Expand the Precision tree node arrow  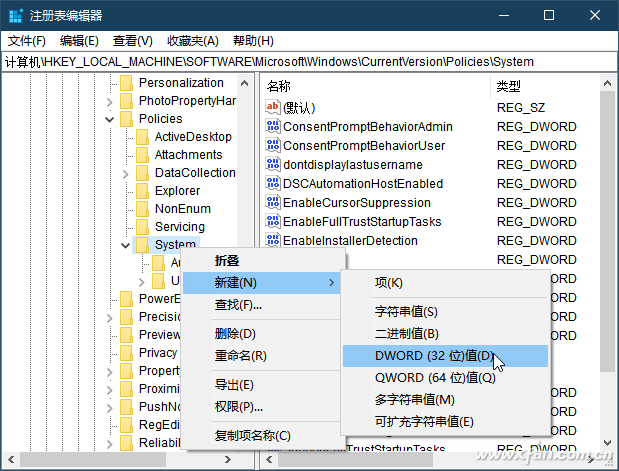pyautogui.click(x=110, y=318)
